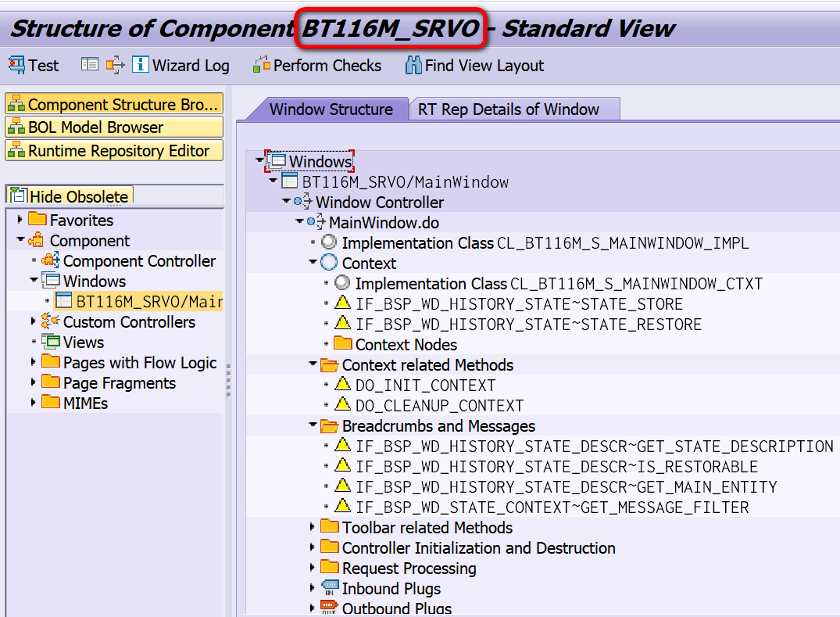Click the Views node icon

pos(51,341)
